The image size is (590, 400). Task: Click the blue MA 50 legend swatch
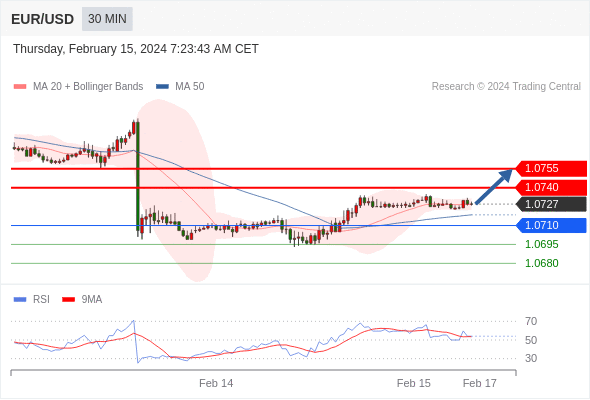coord(162,87)
